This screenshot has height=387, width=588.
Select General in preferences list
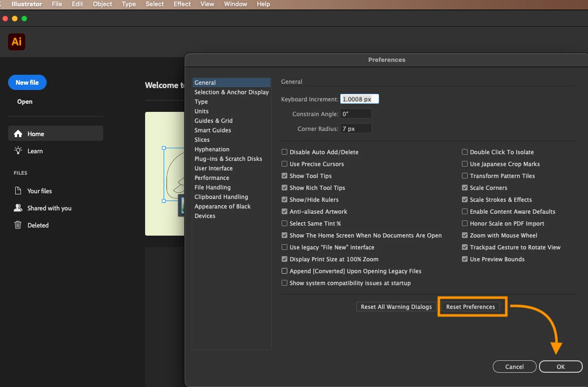(231, 83)
